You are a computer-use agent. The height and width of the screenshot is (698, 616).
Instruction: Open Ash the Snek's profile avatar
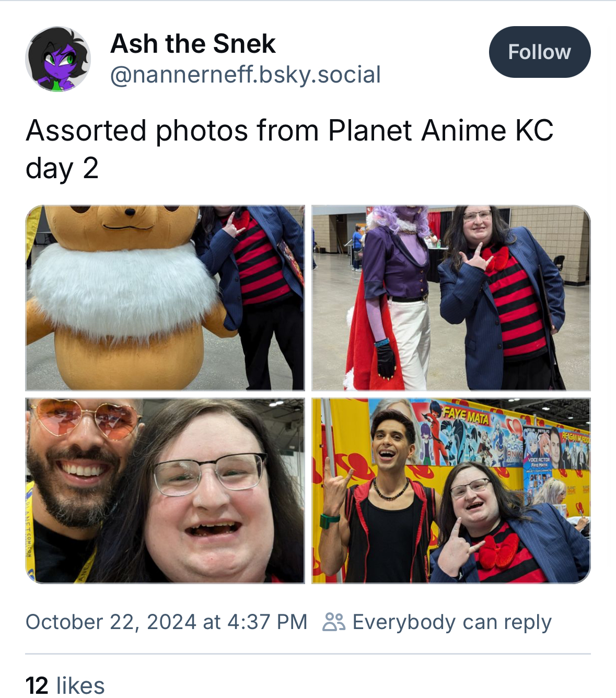58,59
